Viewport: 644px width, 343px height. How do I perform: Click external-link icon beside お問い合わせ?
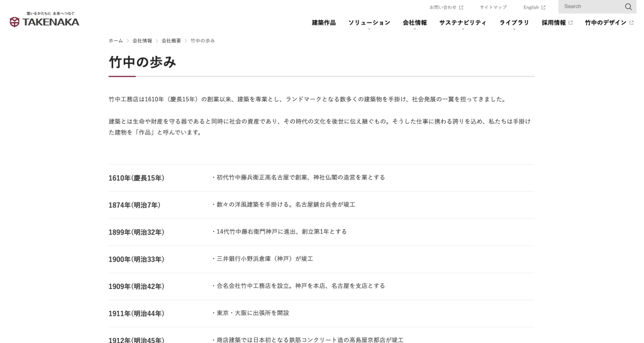click(461, 8)
